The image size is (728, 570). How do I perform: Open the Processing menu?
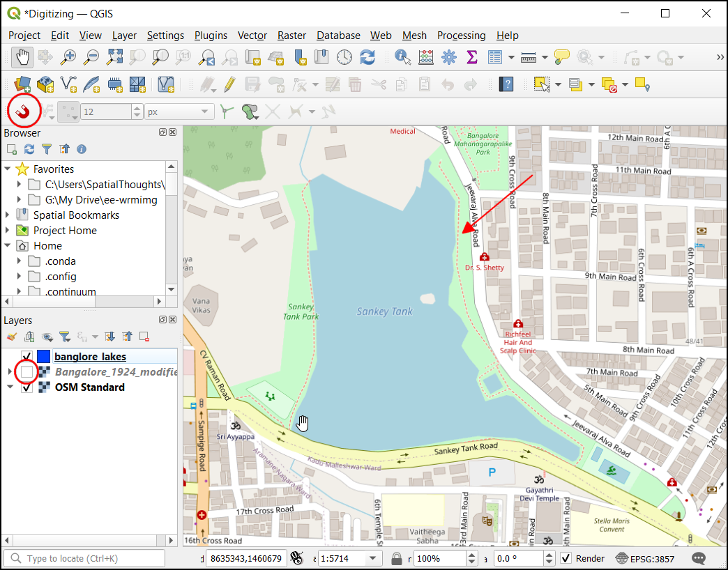461,36
